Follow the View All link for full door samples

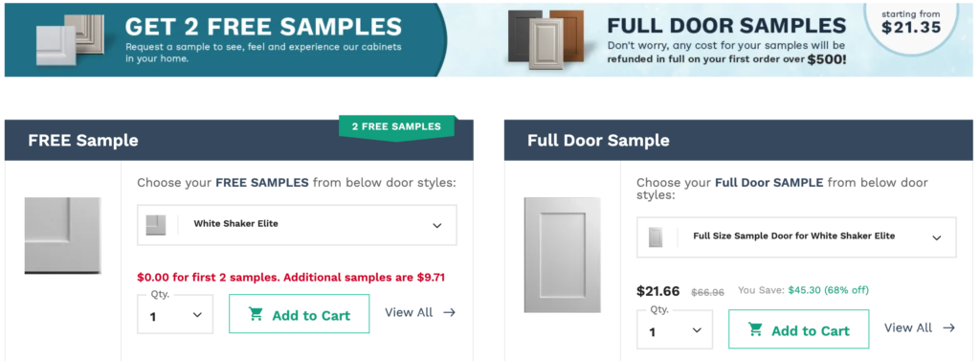coord(908,327)
